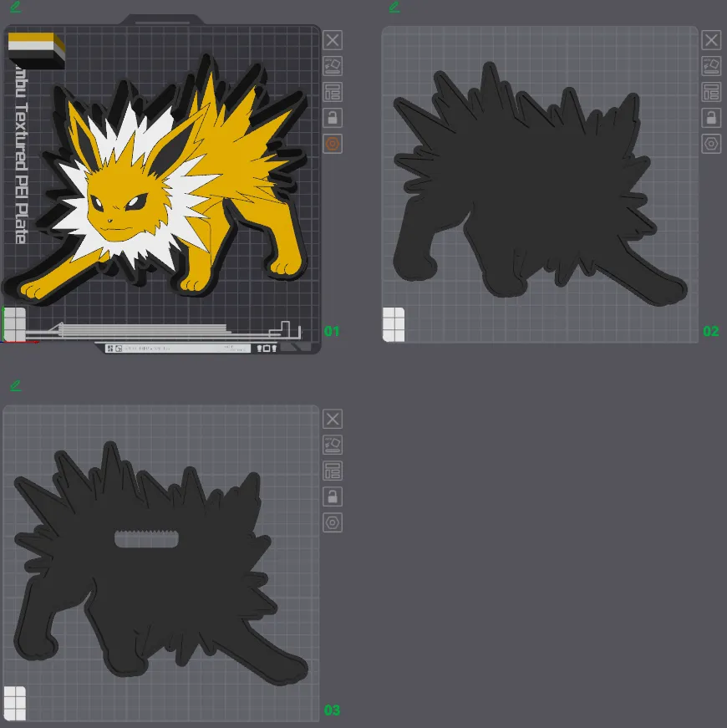727x728 pixels.
Task: Edit plate 02 name with the green pencil
Action: 393,7
